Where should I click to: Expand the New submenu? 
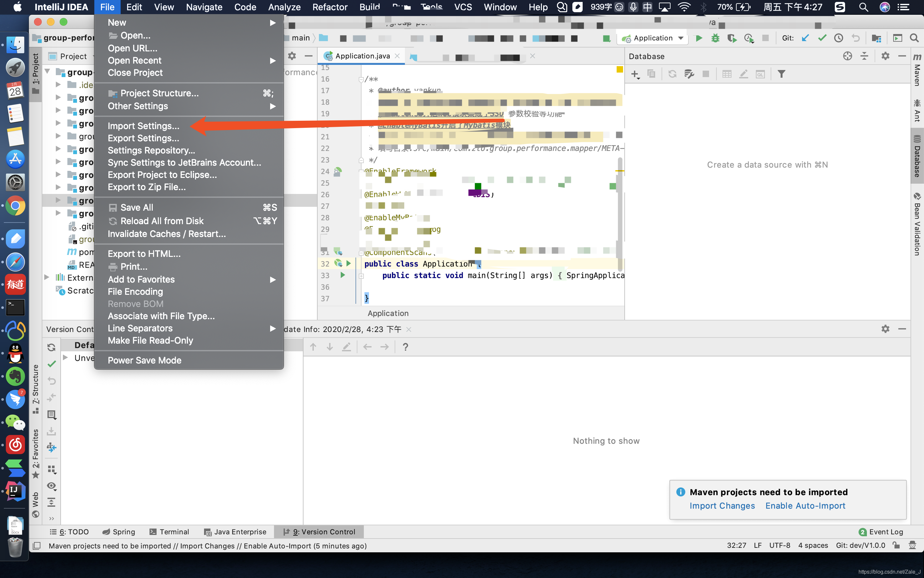(189, 22)
